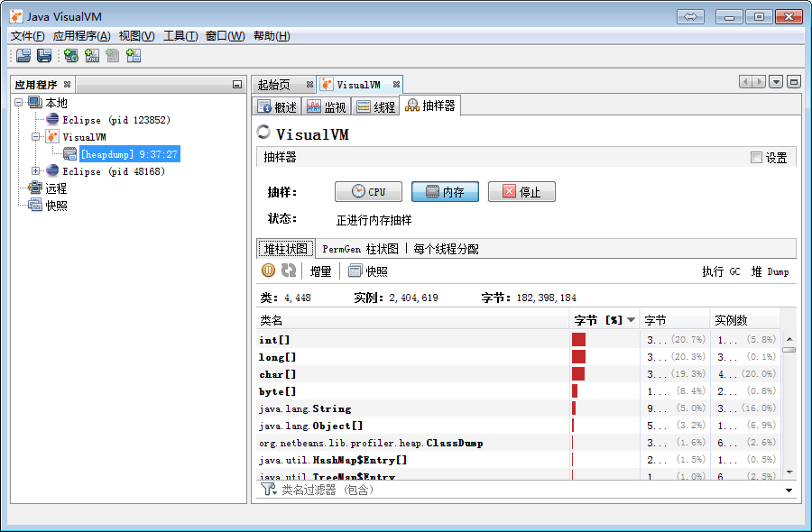Image resolution: width=812 pixels, height=532 pixels.
Task: Switch to the 监视 tab
Action: 327,106
